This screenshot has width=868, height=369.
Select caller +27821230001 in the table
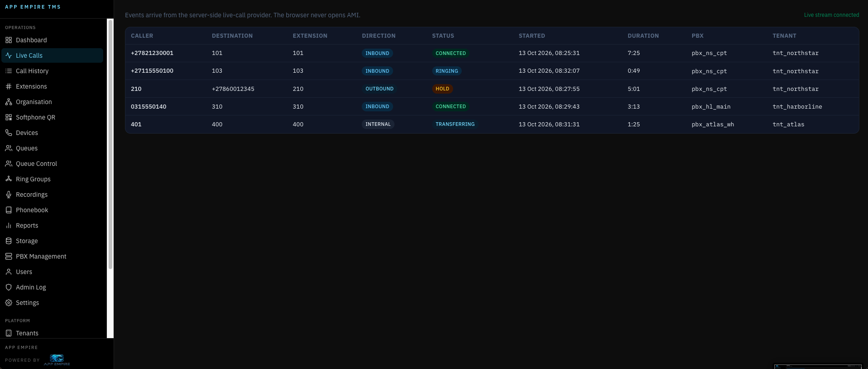coord(152,53)
